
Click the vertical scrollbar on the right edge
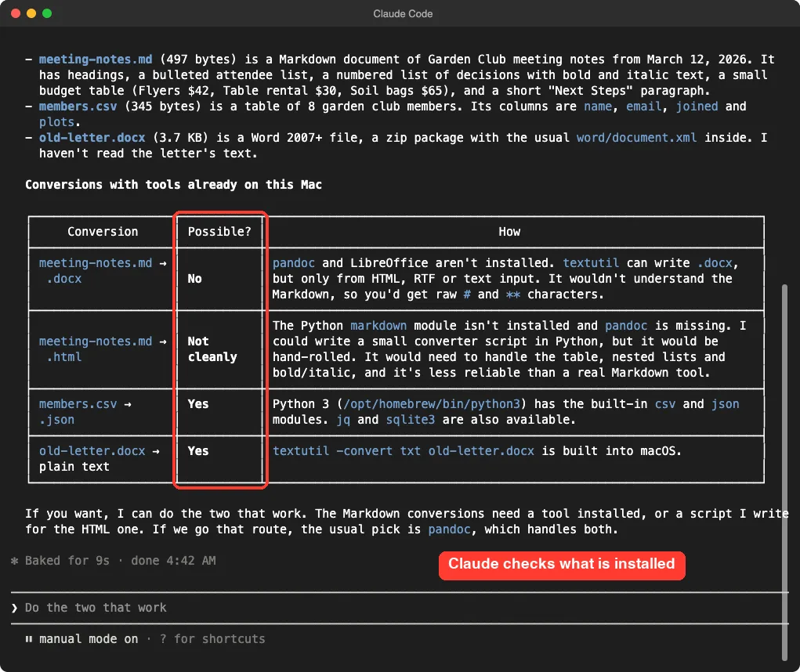point(784,472)
